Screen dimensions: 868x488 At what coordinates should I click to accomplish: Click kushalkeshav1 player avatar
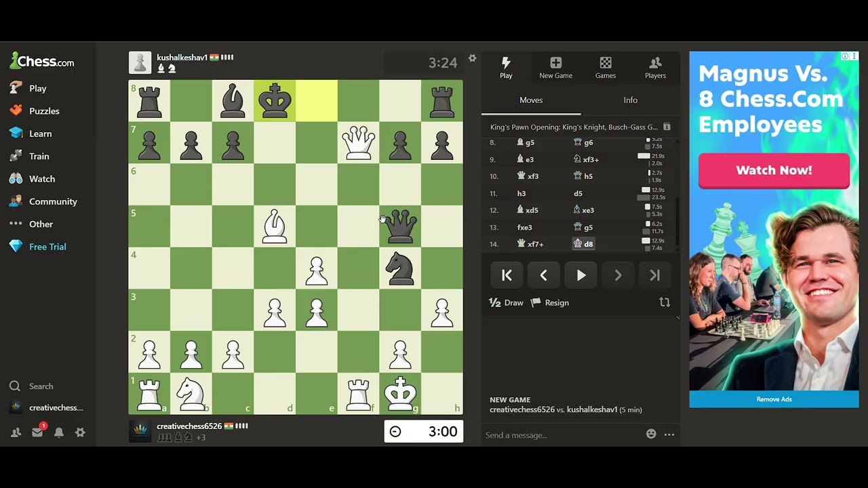(x=140, y=62)
